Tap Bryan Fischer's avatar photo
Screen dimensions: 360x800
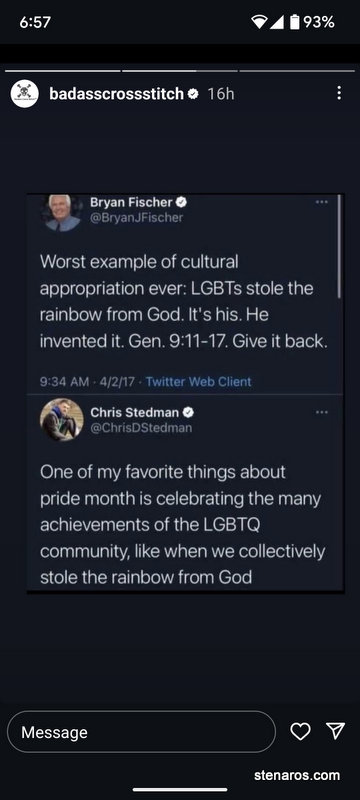click(x=62, y=213)
